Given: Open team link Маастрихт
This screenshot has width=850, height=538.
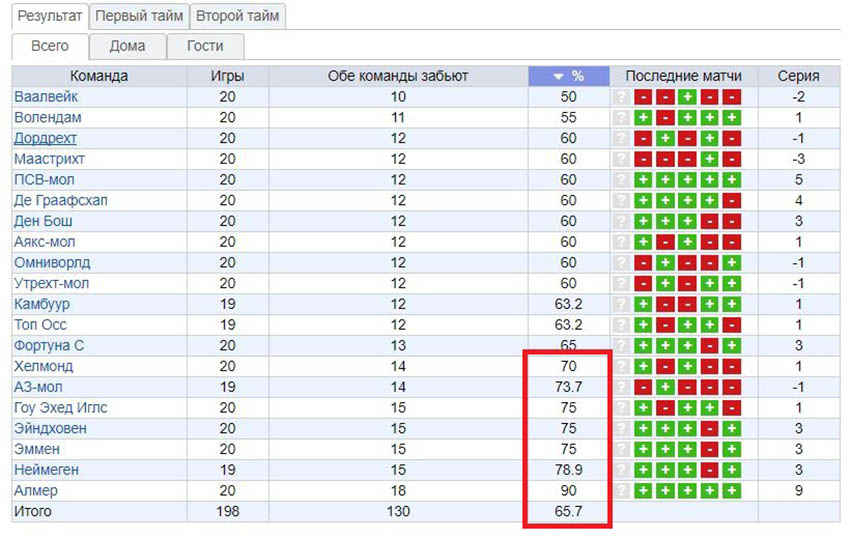Looking at the screenshot, I should [x=49, y=159].
